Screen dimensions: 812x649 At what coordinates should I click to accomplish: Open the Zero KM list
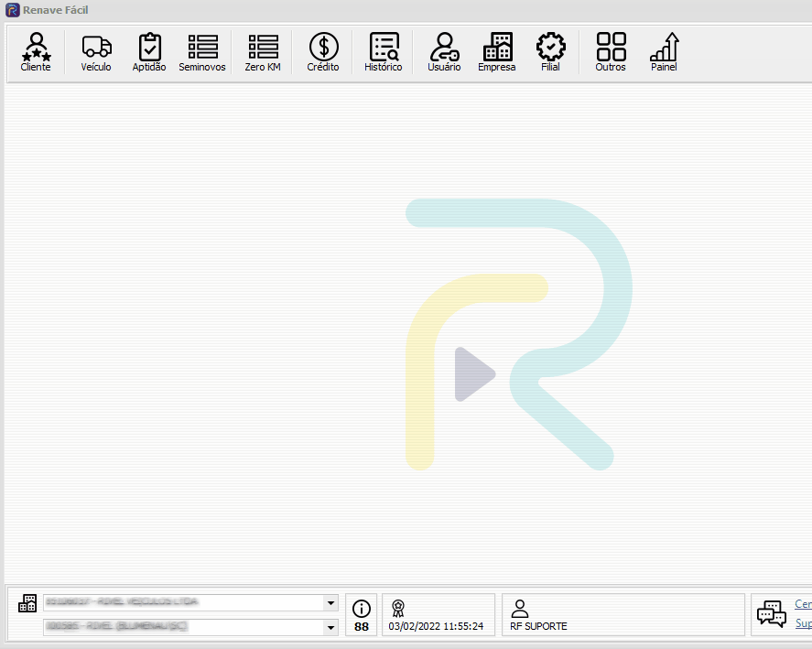pyautogui.click(x=263, y=52)
